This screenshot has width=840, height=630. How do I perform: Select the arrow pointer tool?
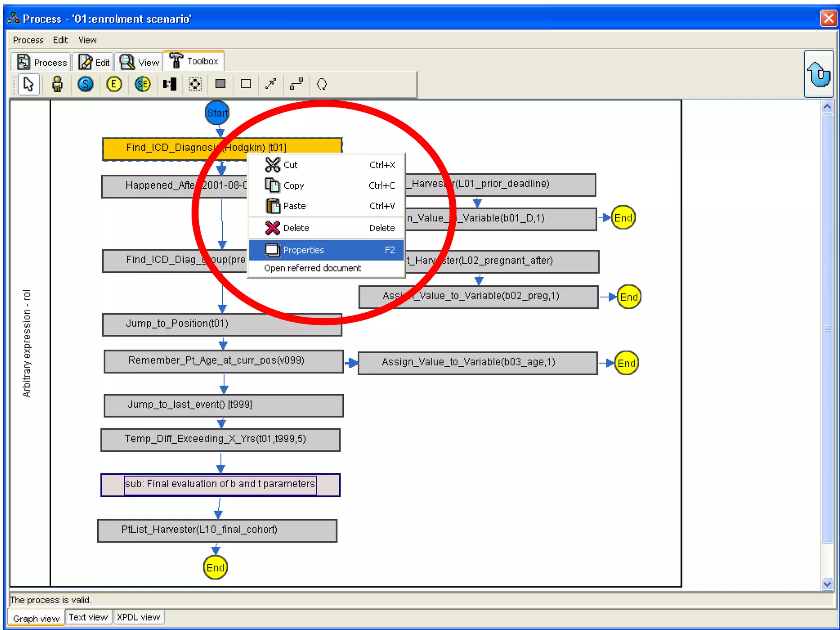[x=28, y=84]
